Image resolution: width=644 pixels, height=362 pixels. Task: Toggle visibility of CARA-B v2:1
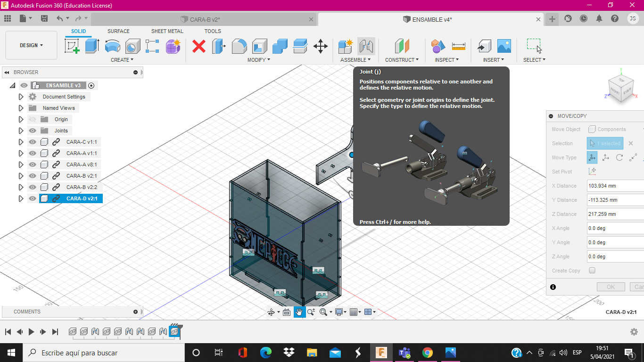[x=32, y=176]
